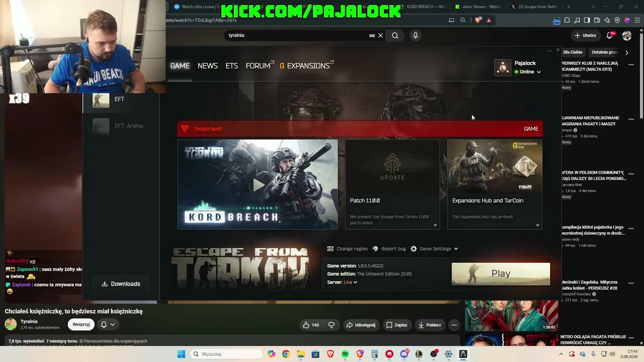The image size is (644, 362).
Task: Clear the YouTube search box
Action: point(381,35)
